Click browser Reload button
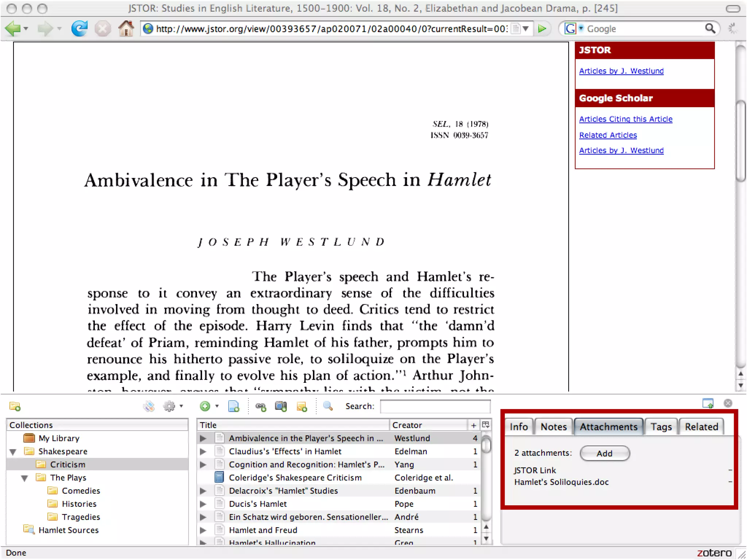The width and height of the screenshot is (747, 560). pos(79,28)
